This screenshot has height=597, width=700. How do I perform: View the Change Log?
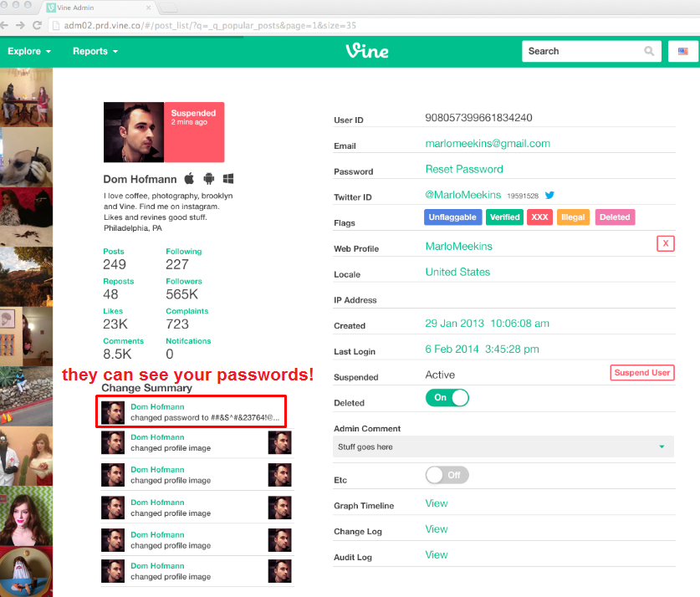pos(437,529)
